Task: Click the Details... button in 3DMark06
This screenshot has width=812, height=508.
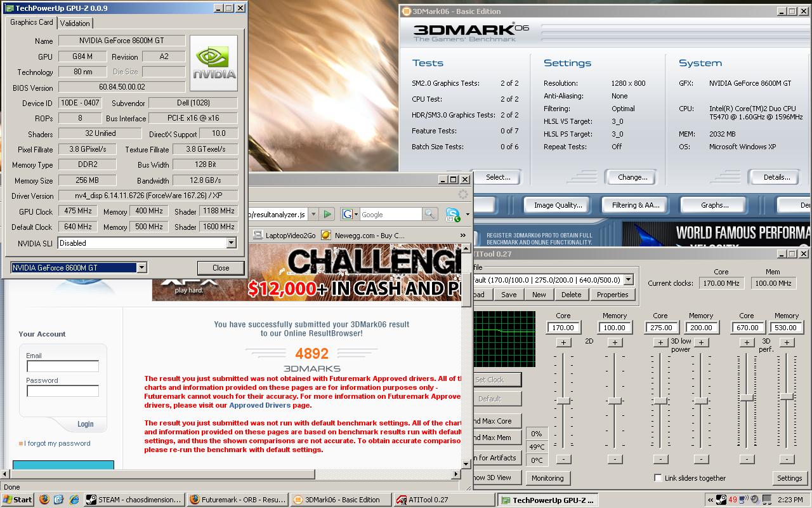Action: tap(776, 177)
